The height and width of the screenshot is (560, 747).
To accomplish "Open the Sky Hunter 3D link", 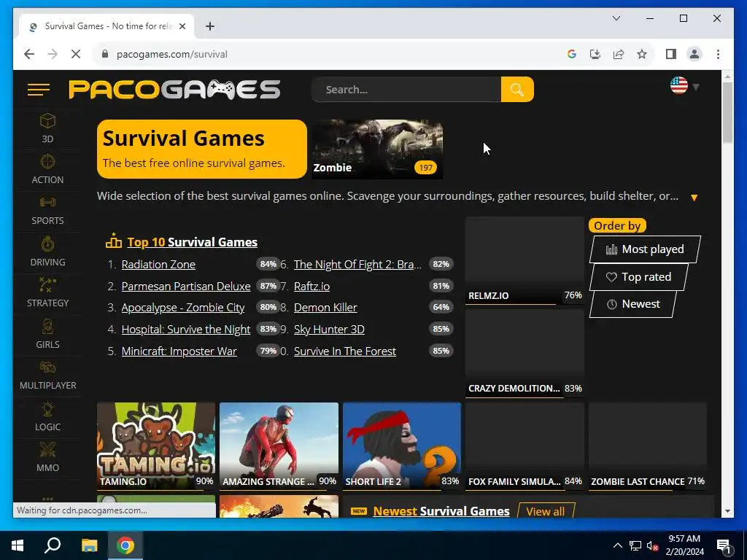I will (329, 330).
